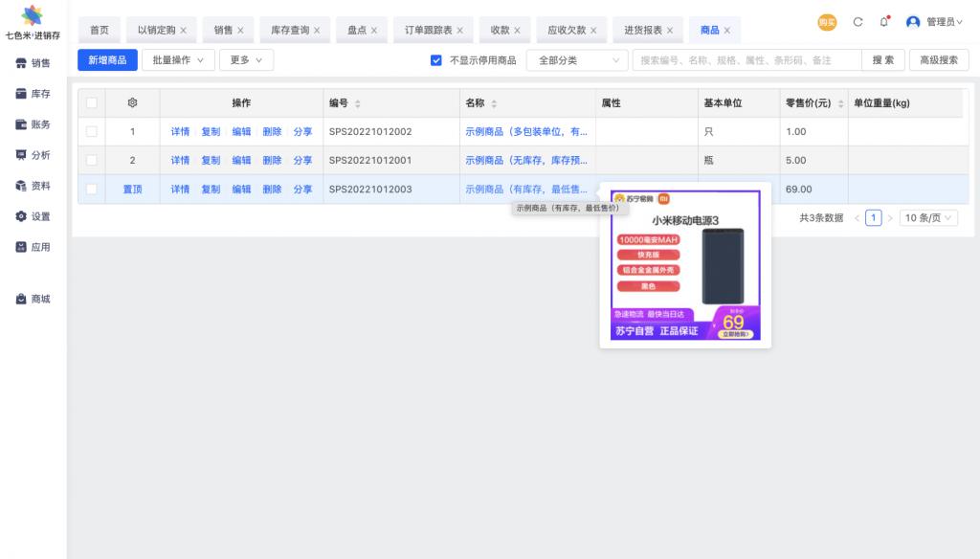Go to previous page arrow
This screenshot has width=980, height=559.
pyautogui.click(x=857, y=218)
